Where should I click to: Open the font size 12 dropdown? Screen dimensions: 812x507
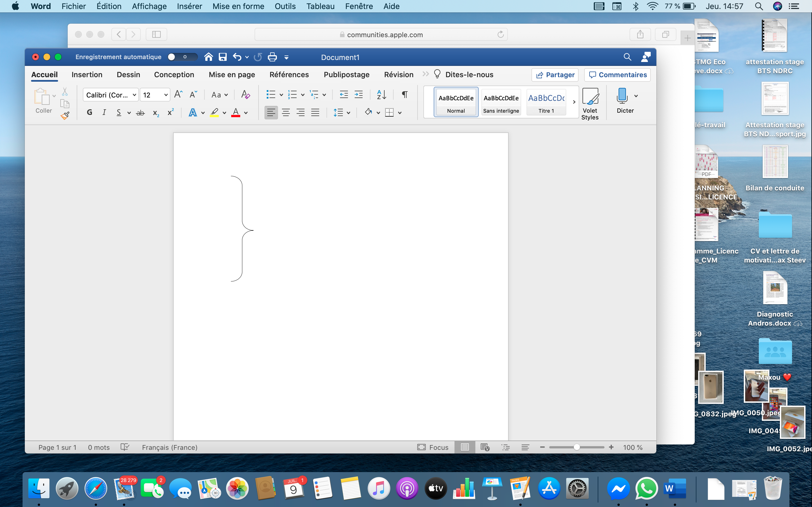(166, 95)
